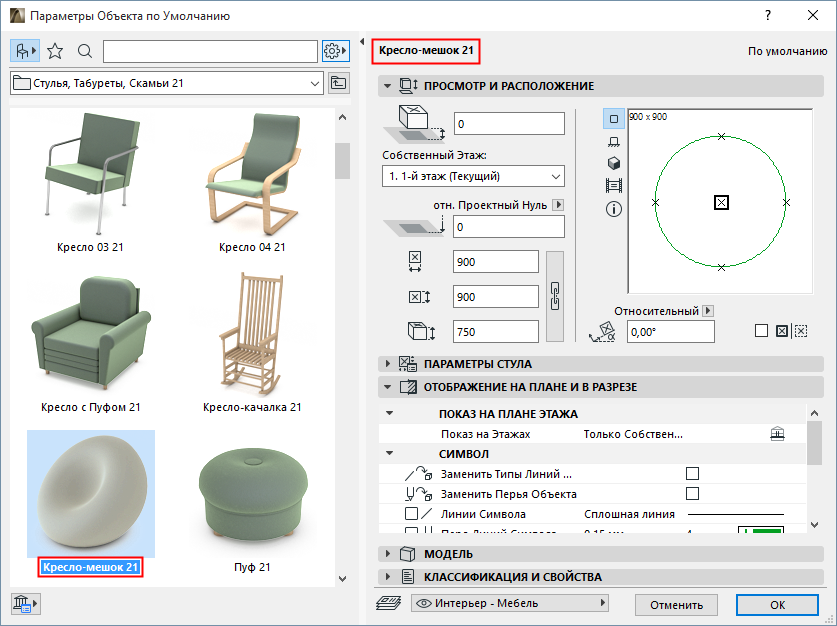The width and height of the screenshot is (837, 626).
Task: Go up one folder level icon
Action: 338,83
